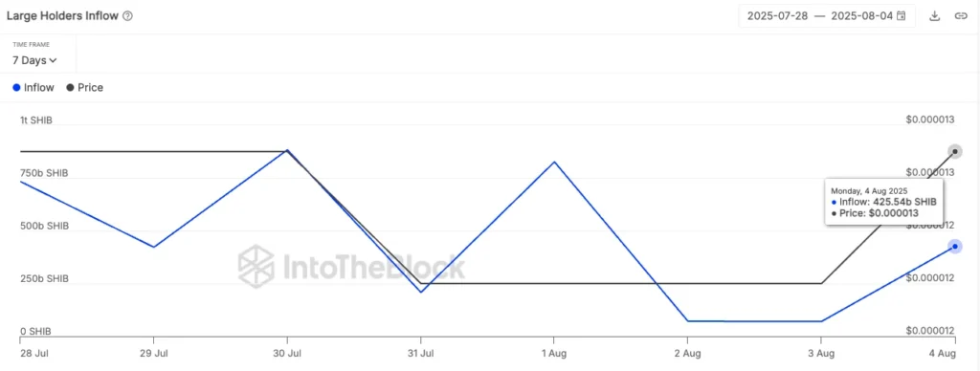Click the help question mark icon

(127, 16)
